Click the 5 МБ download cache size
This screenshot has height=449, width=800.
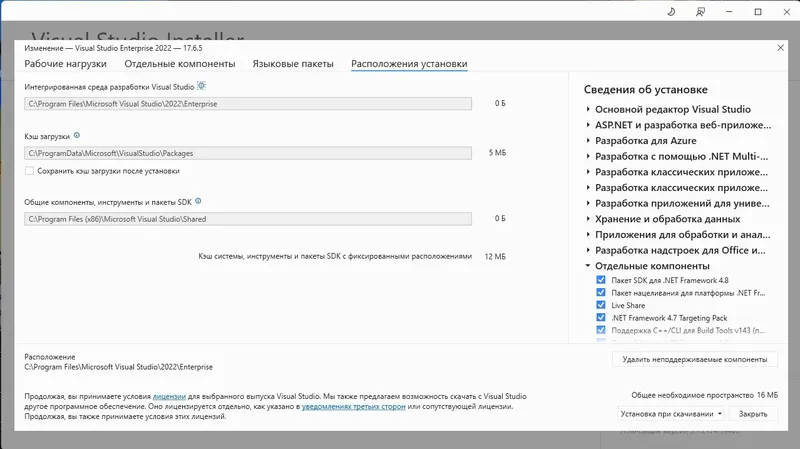(x=497, y=153)
